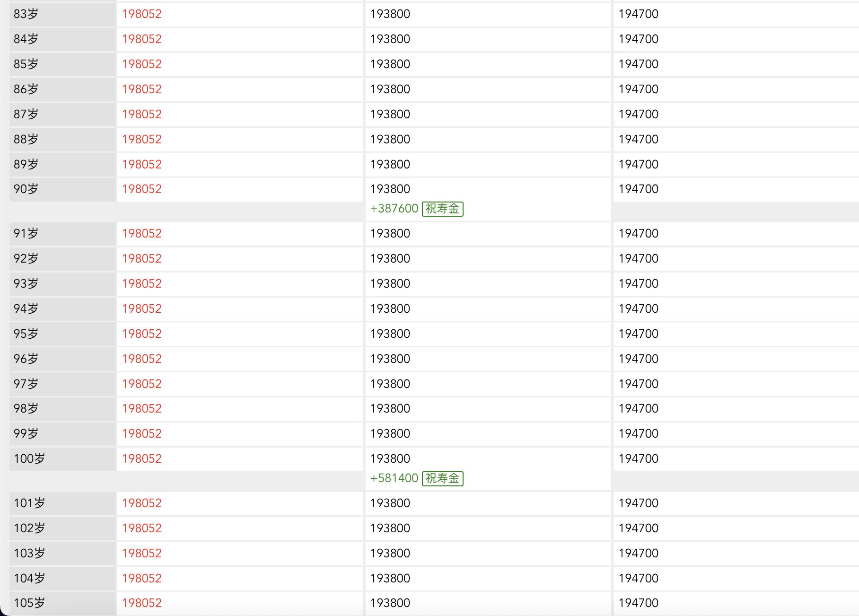Screen dimensions: 859x616
Task: Click red 198052 value in 101岁 row
Action: (142, 503)
